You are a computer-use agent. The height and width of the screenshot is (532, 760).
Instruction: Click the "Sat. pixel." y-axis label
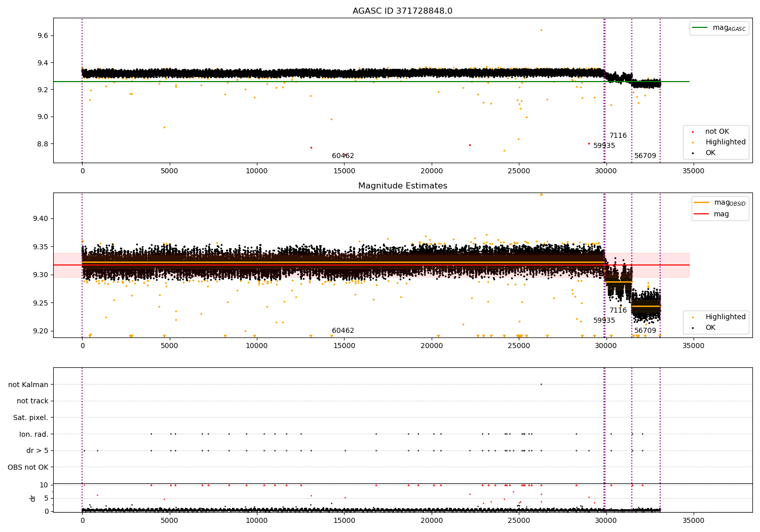30,417
